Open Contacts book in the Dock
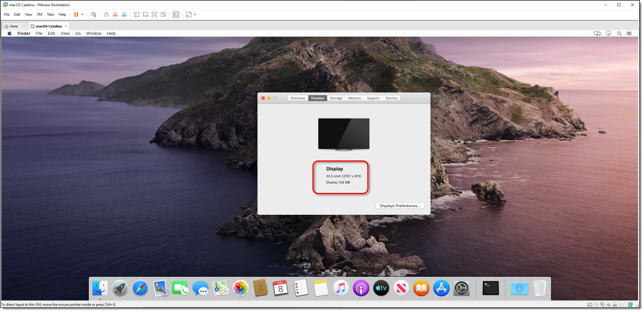 (261, 288)
